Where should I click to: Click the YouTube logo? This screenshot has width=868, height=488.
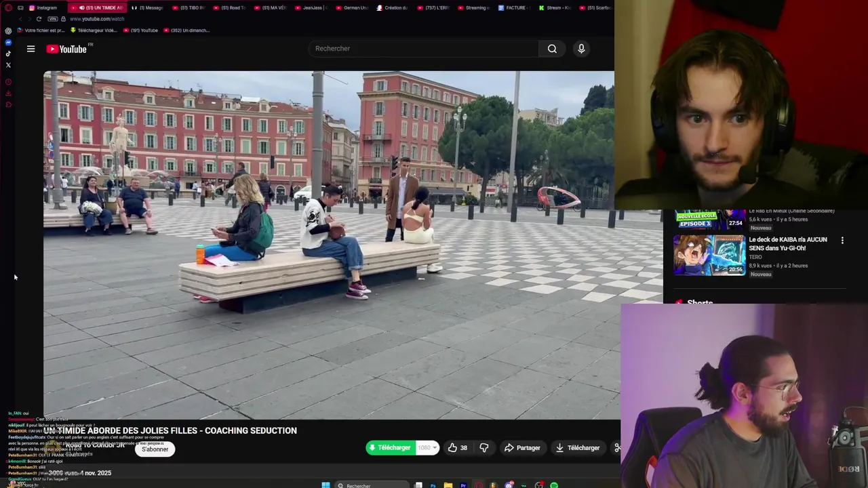(66, 49)
